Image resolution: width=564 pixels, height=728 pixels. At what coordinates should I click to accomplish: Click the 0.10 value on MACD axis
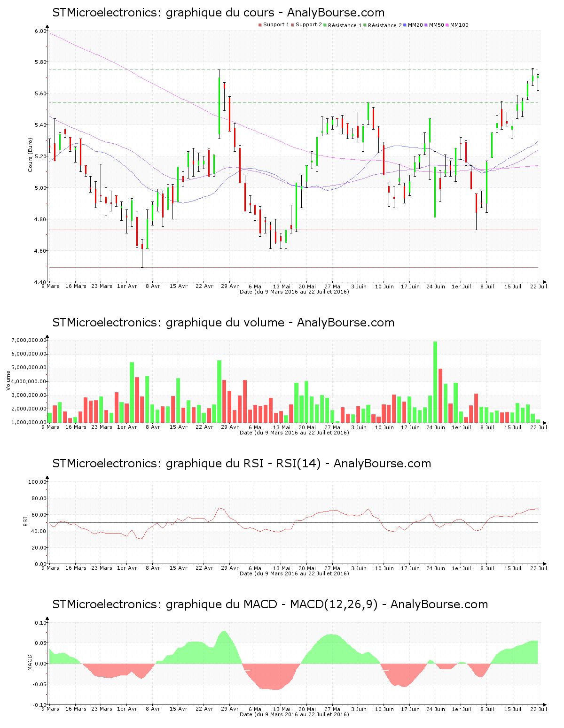click(40, 623)
